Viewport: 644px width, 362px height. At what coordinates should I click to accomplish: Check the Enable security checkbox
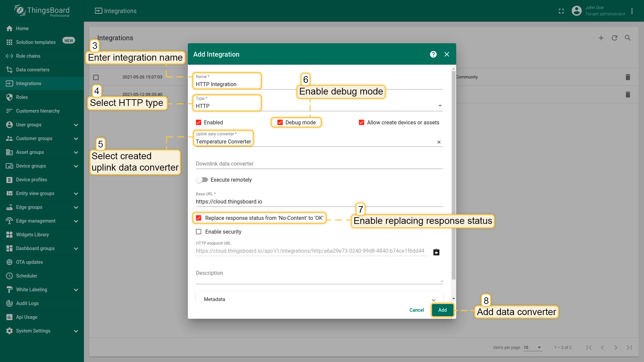coord(199,232)
